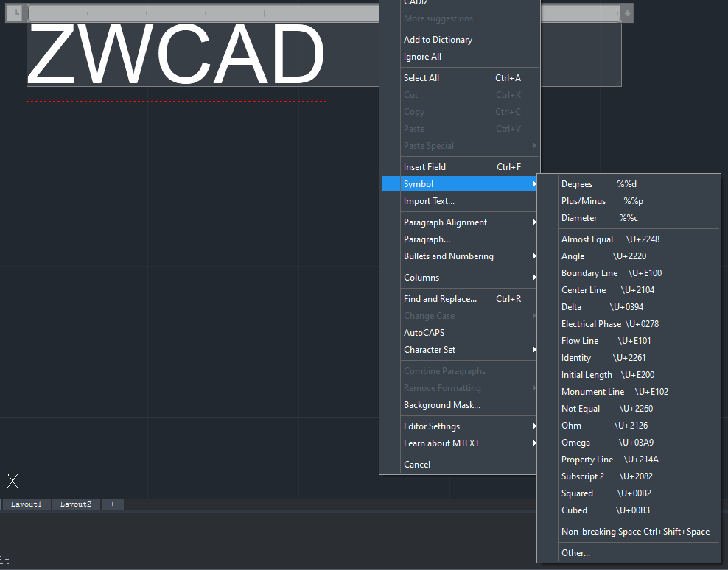
Task: Click the diamond handle at the ruler's right end
Action: coord(627,13)
